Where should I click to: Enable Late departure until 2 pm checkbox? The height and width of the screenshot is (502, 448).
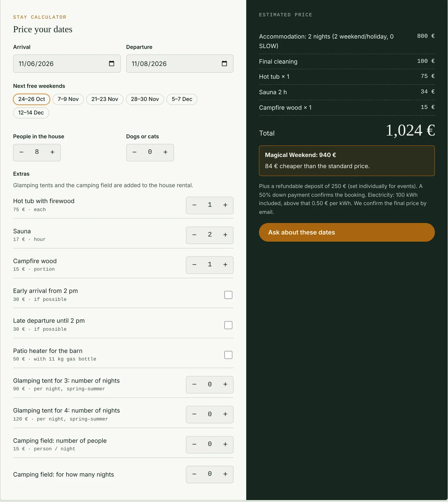228,325
